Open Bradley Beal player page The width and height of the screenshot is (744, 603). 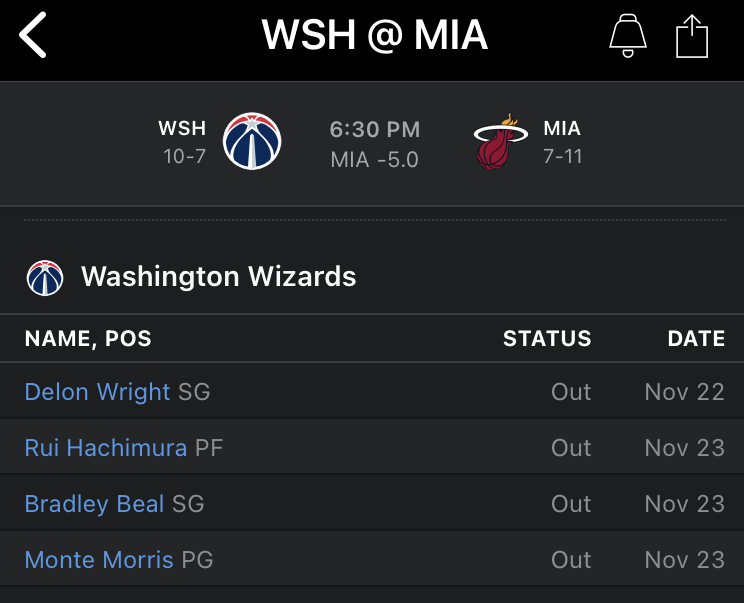[94, 504]
